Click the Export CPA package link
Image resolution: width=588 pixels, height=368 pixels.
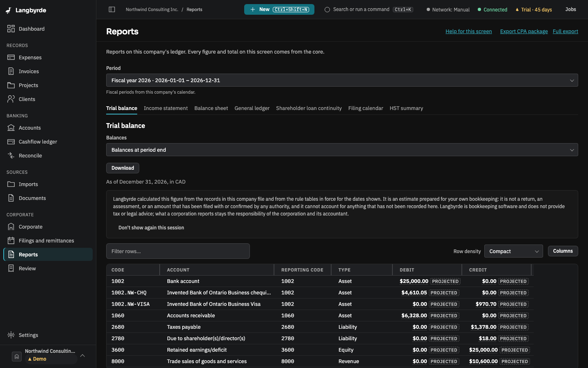524,31
